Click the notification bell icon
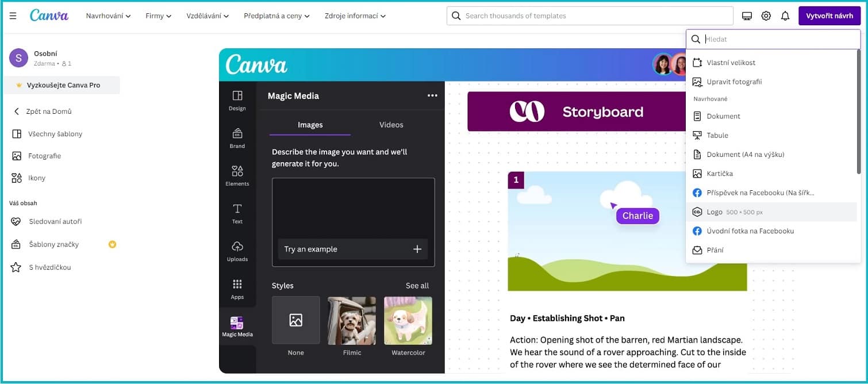 click(x=785, y=16)
